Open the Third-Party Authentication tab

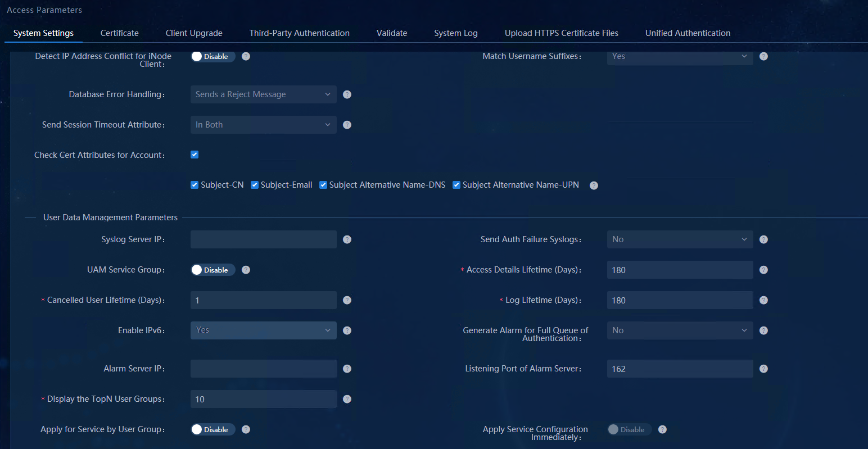[x=300, y=33]
